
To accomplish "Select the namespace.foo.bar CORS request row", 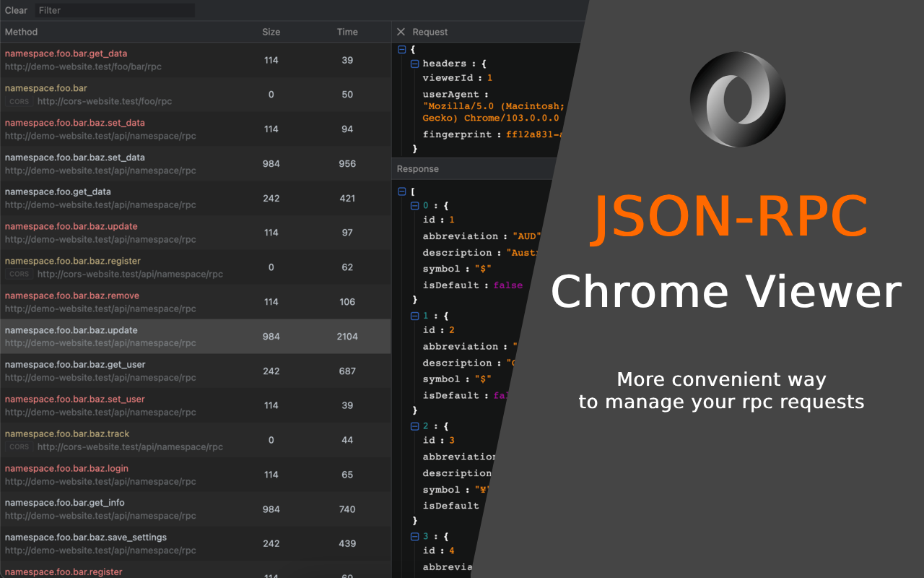I will tap(196, 95).
